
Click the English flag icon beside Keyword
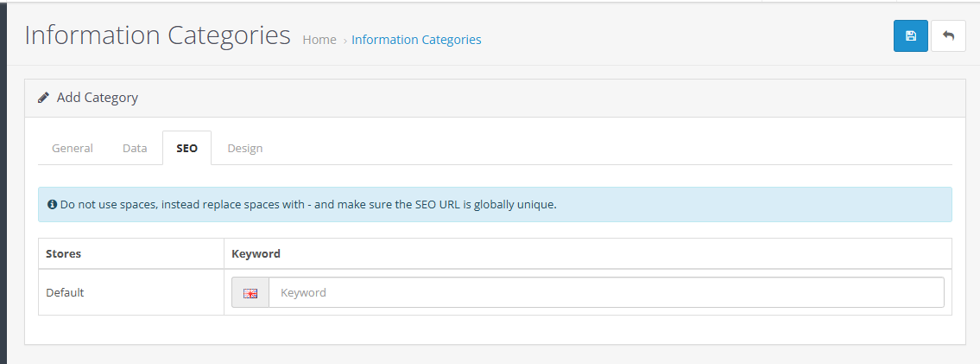click(x=250, y=293)
